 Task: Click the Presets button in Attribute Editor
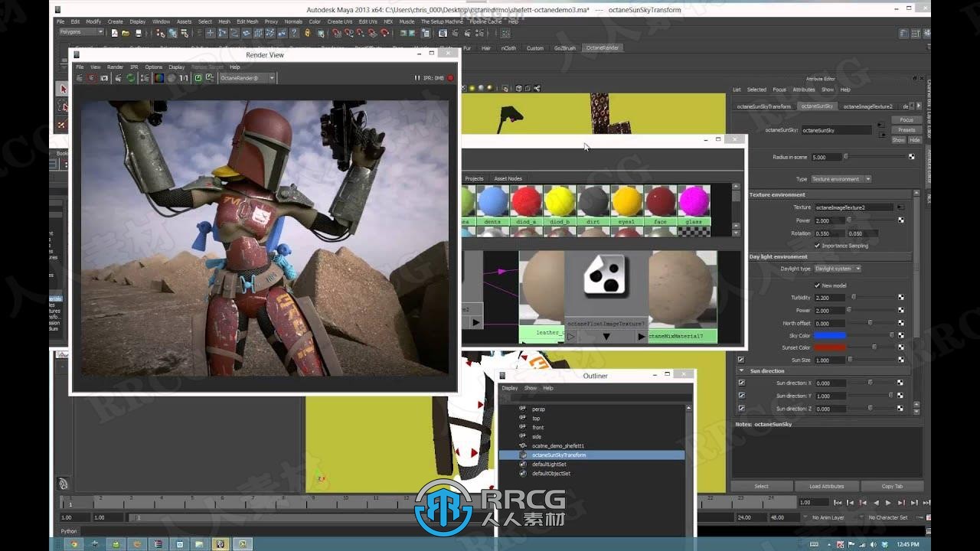906,130
